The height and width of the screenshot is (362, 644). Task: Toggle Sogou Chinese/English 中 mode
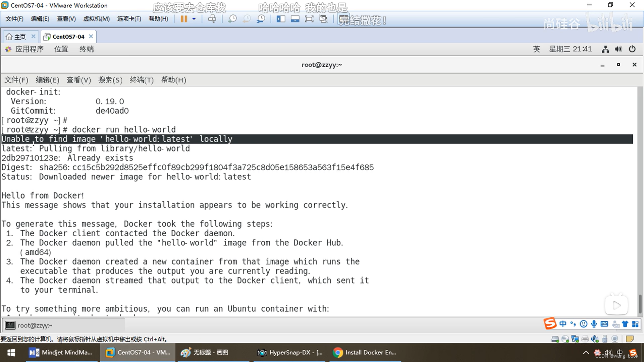563,324
